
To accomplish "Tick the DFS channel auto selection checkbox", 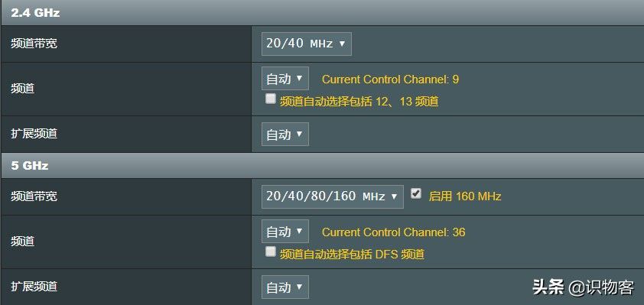I will point(270,251).
